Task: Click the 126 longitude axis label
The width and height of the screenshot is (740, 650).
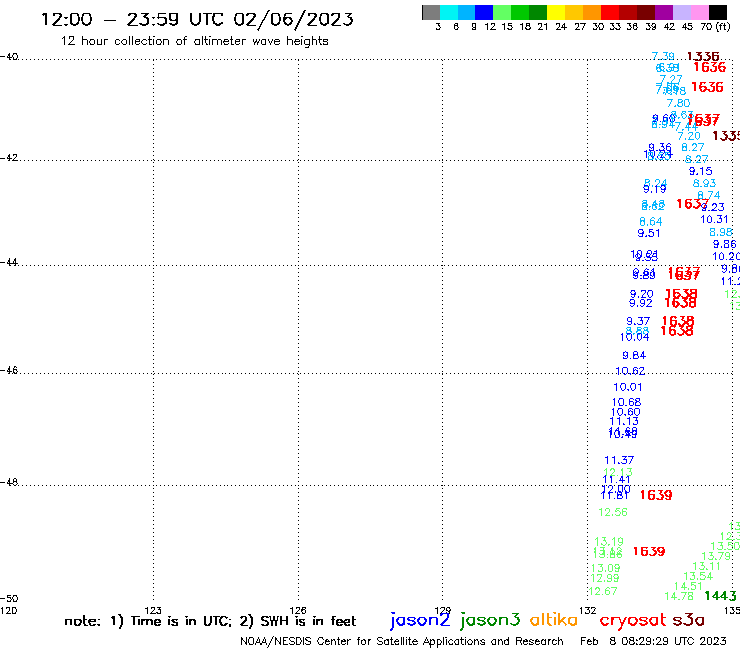Action: pos(298,610)
